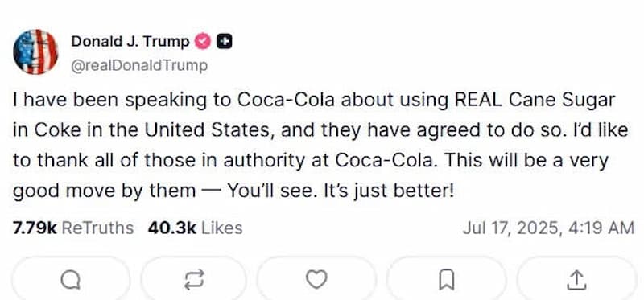Click the pink verified checkmark badge
Viewport: 644px width, 300px height.
coord(203,42)
